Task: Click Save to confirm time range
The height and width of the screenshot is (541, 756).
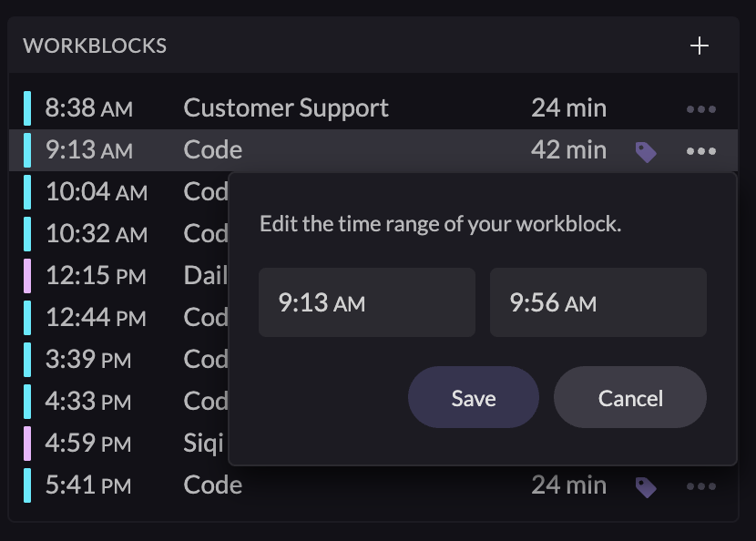Action: [473, 398]
